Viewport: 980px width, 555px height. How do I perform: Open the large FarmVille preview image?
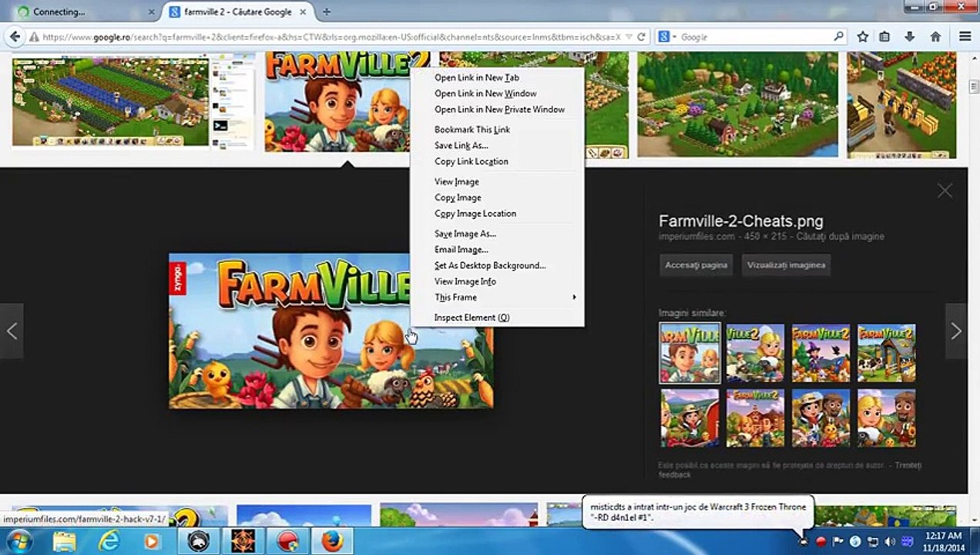point(331,331)
